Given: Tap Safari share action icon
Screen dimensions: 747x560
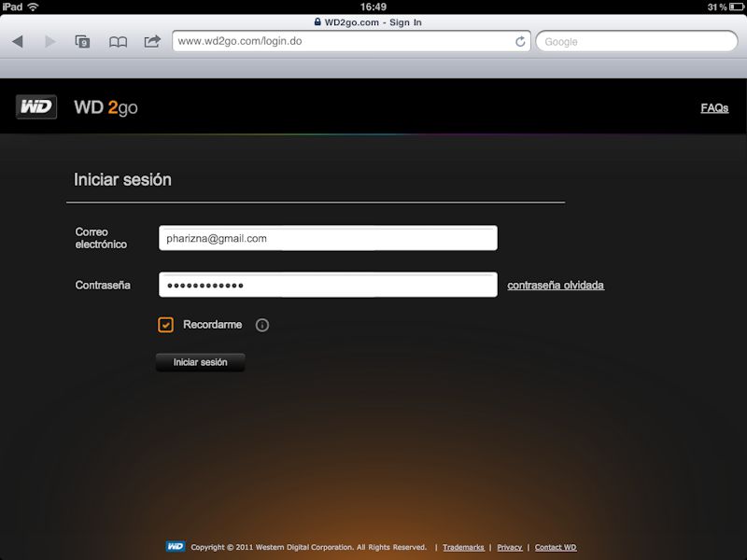Looking at the screenshot, I should coord(152,41).
